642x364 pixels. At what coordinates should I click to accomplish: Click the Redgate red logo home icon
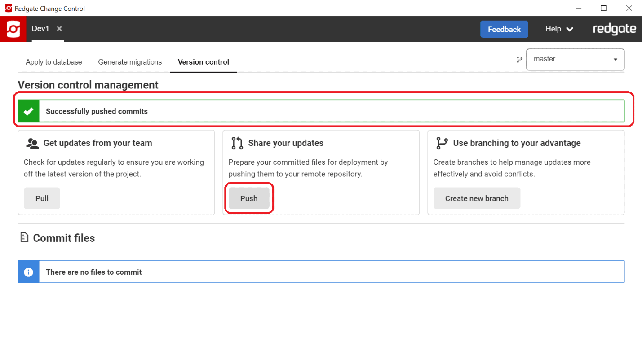pos(13,29)
